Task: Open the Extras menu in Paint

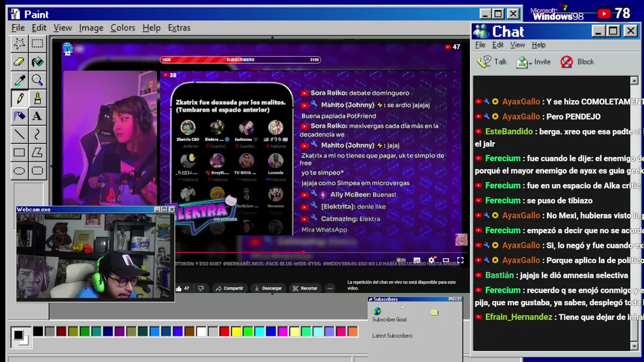Action: coord(179,28)
